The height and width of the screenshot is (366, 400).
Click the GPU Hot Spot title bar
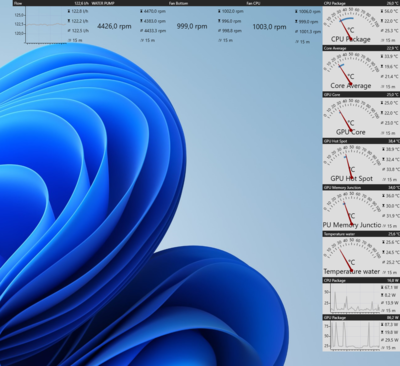pos(361,141)
